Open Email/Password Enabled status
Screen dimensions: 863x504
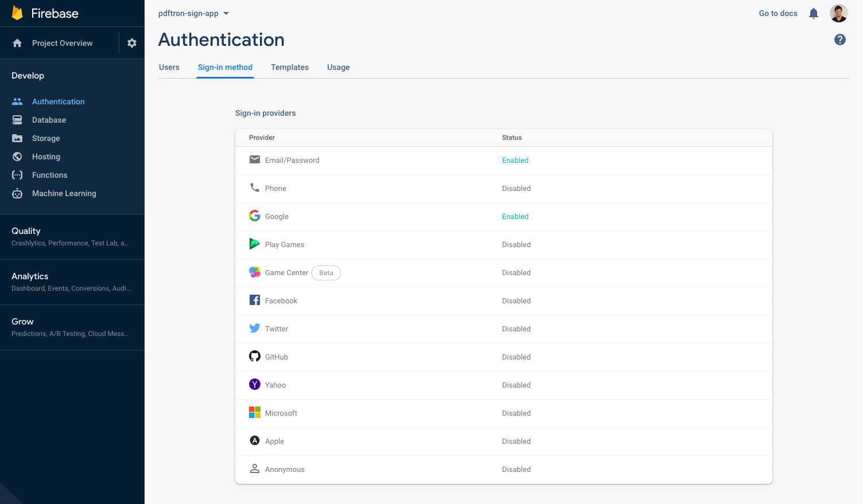click(x=515, y=161)
